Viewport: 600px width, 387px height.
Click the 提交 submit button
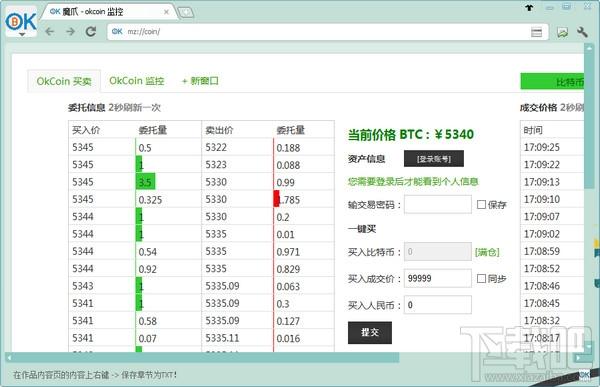tap(370, 332)
